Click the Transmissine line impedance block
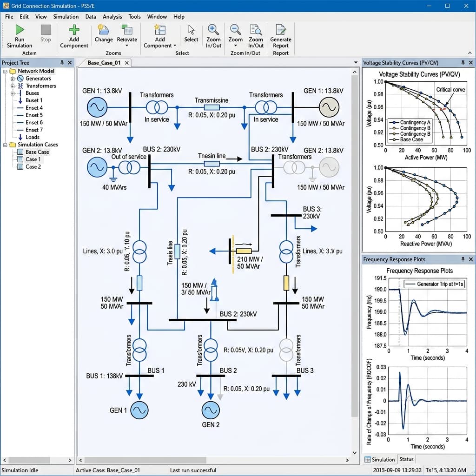Image resolution: width=476 pixels, height=476 pixels. 212,107
